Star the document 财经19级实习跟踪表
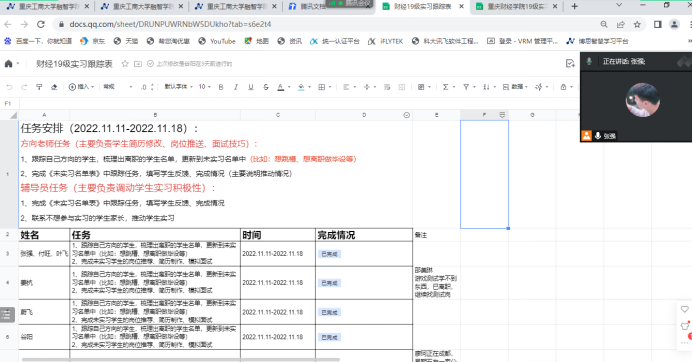 point(125,64)
